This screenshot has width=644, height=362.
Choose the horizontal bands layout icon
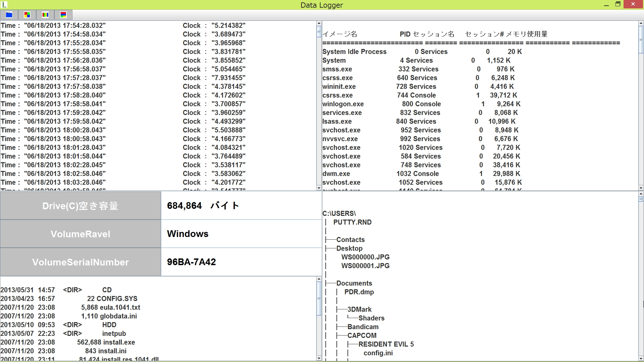[x=63, y=15]
